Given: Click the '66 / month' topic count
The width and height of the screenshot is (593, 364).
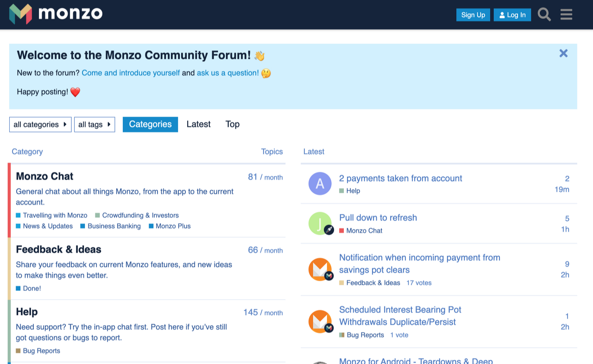Looking at the screenshot, I should [265, 250].
